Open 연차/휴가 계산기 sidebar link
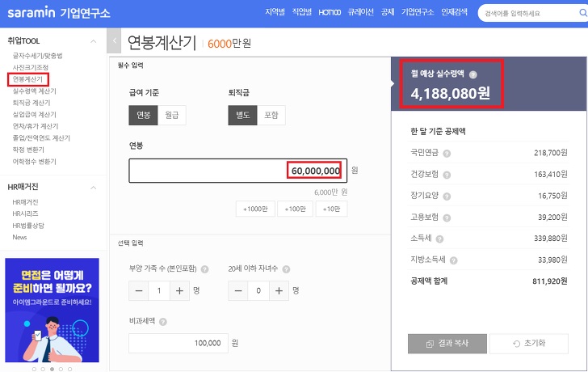Screen dimensions: 588x372 pyautogui.click(x=36, y=126)
